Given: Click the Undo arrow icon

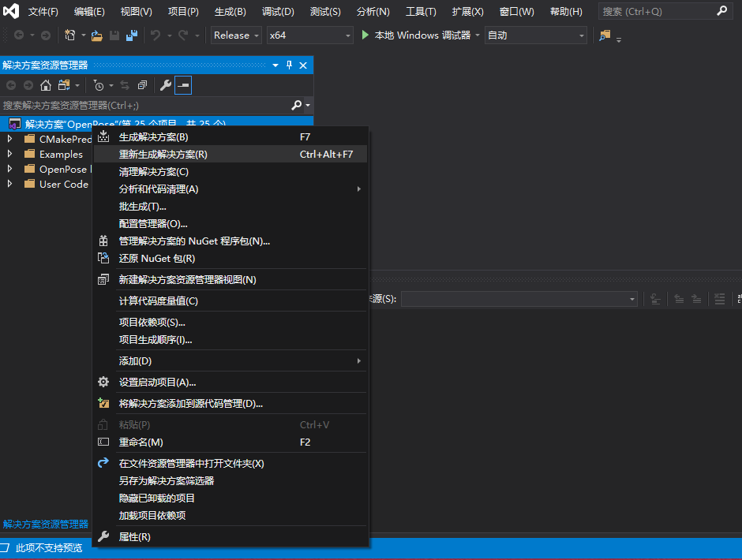Looking at the screenshot, I should pyautogui.click(x=156, y=35).
